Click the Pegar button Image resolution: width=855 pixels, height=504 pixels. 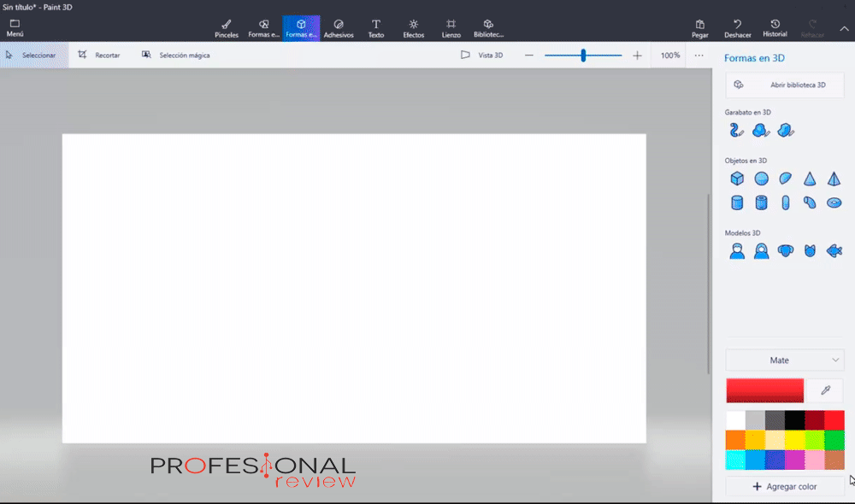coord(700,28)
